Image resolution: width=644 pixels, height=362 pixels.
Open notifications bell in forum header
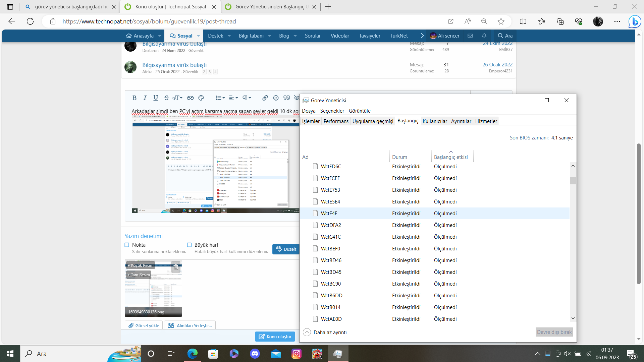(x=484, y=36)
